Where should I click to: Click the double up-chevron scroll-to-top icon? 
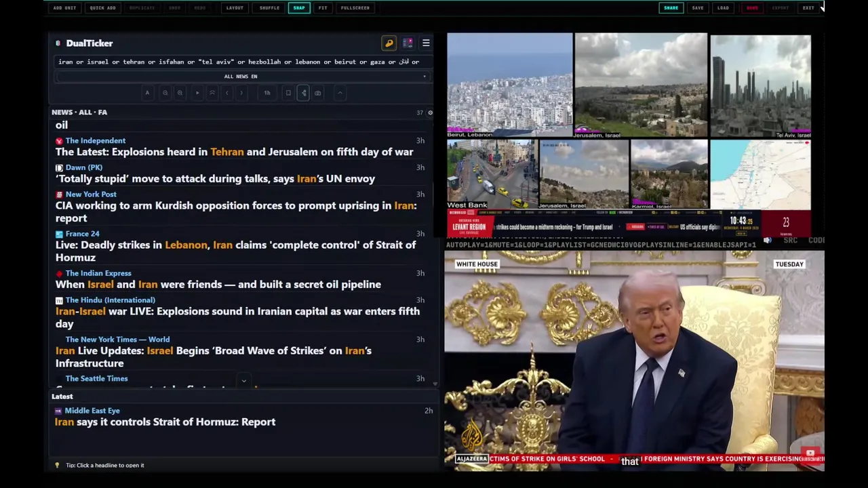pos(212,93)
